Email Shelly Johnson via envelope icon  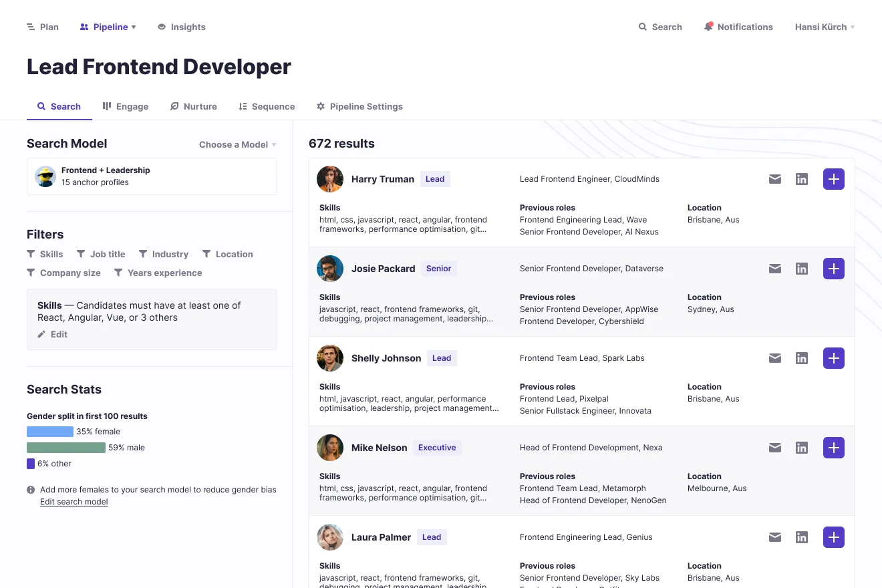tap(775, 358)
